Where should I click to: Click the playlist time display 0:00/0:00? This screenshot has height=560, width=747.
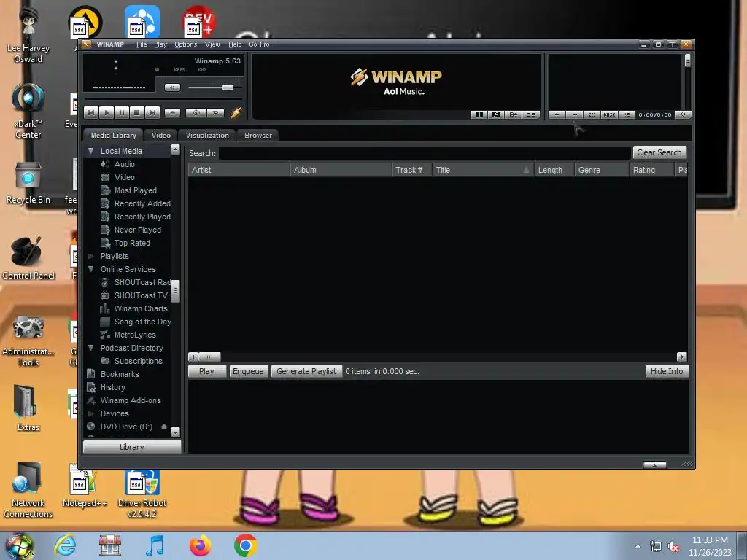pyautogui.click(x=655, y=114)
